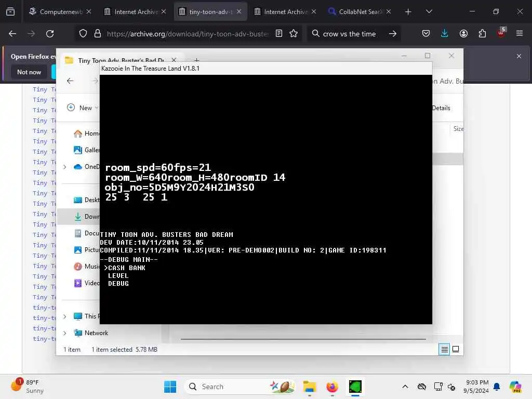
Task: Open Firefox extensions puzzle icon
Action: (x=482, y=34)
